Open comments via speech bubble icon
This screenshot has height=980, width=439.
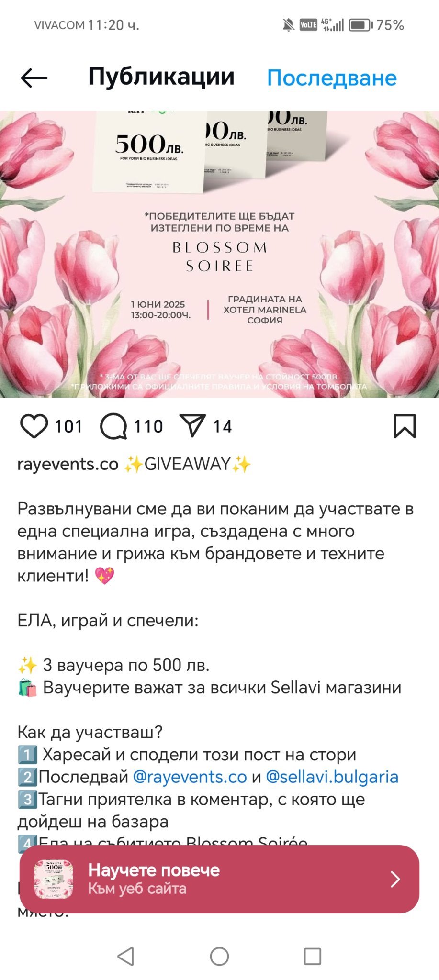(113, 426)
